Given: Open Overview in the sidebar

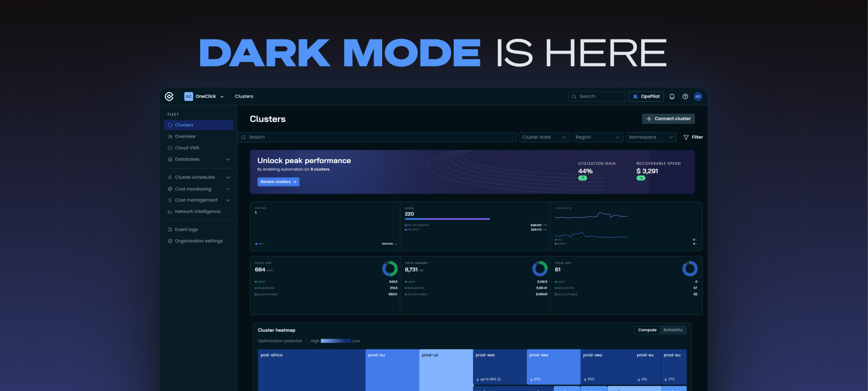Looking at the screenshot, I should (x=198, y=137).
